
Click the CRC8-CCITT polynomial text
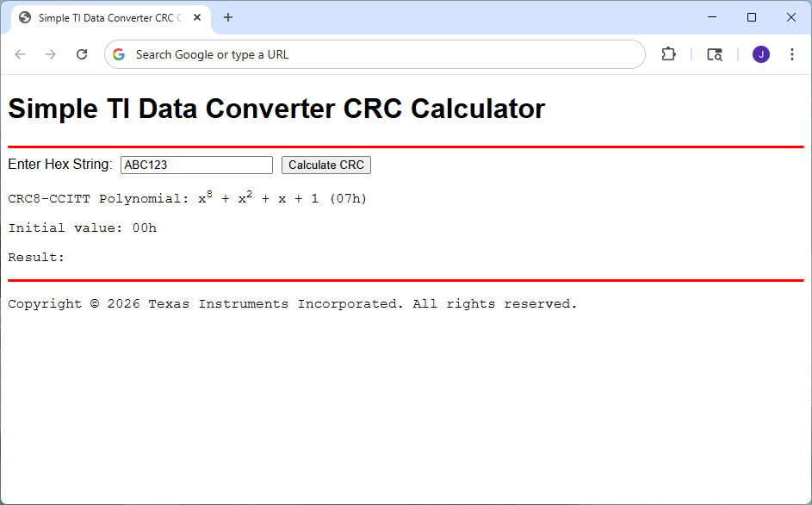click(185, 198)
